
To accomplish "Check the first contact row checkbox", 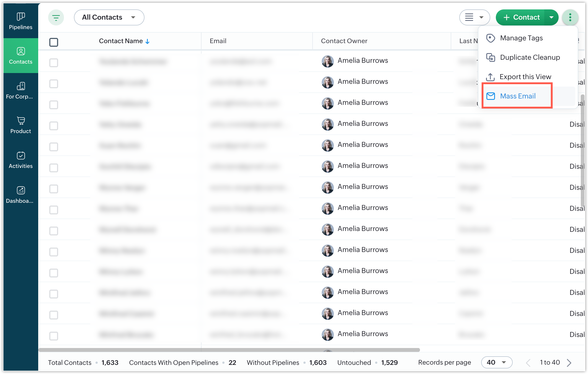I will pos(54,63).
